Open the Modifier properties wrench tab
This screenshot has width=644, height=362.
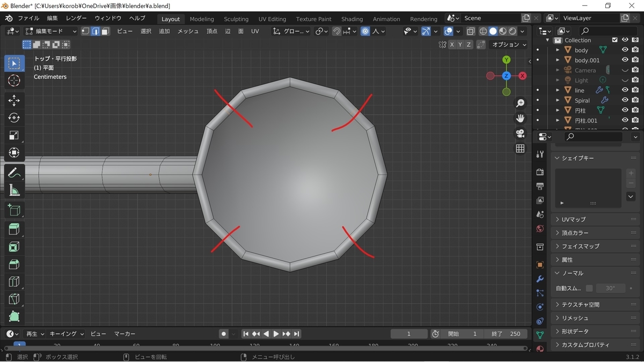(540, 279)
